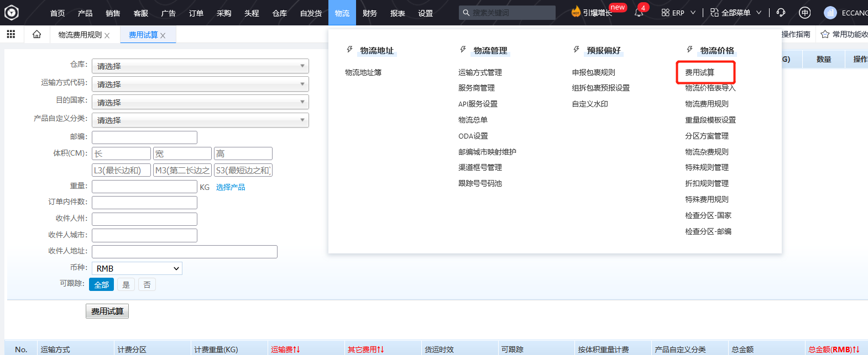Open the 订单 menu

click(x=196, y=13)
